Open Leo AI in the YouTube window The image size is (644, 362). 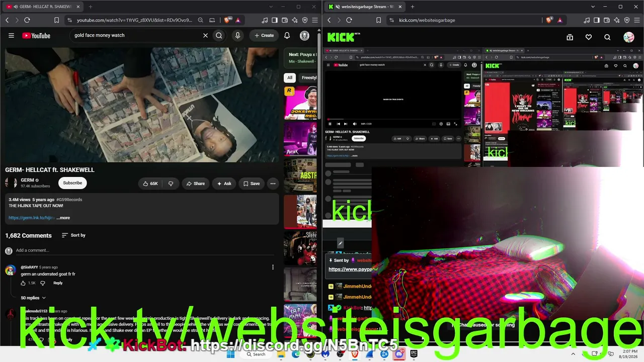click(x=295, y=20)
